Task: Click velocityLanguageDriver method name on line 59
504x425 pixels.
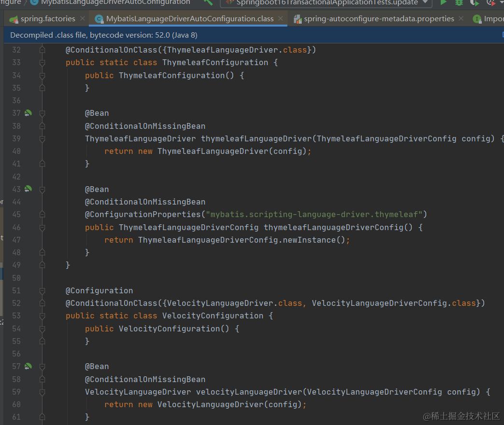Action: (249, 392)
